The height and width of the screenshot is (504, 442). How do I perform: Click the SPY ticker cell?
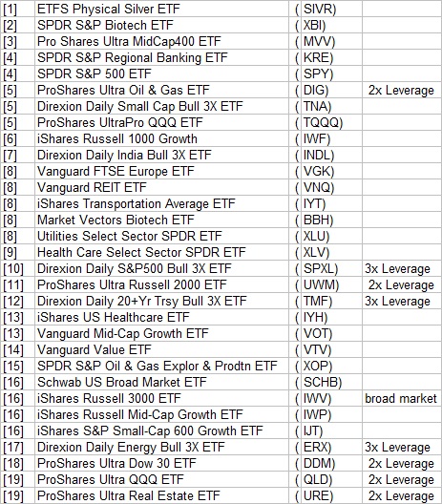(331, 73)
